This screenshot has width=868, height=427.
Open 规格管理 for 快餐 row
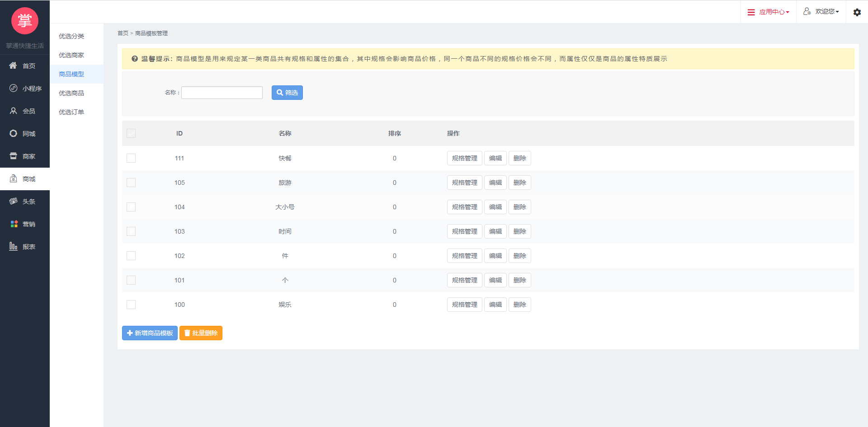[x=464, y=158]
